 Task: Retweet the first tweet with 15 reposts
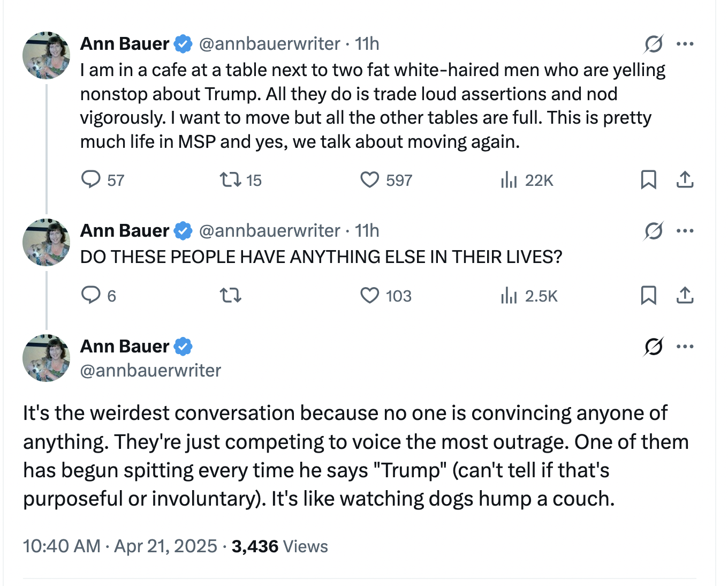231,179
